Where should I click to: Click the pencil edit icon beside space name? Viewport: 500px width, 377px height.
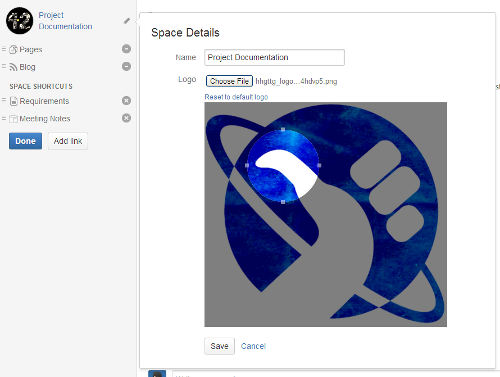[127, 21]
